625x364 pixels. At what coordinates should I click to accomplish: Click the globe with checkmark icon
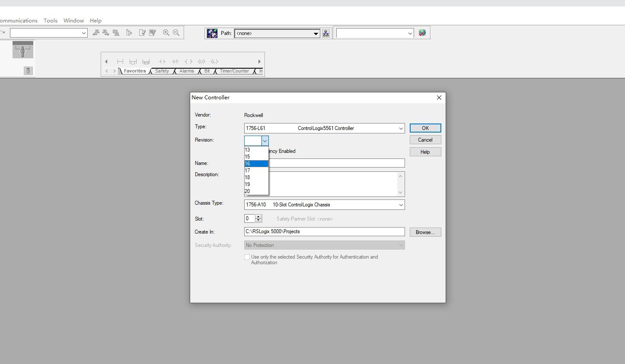(422, 33)
